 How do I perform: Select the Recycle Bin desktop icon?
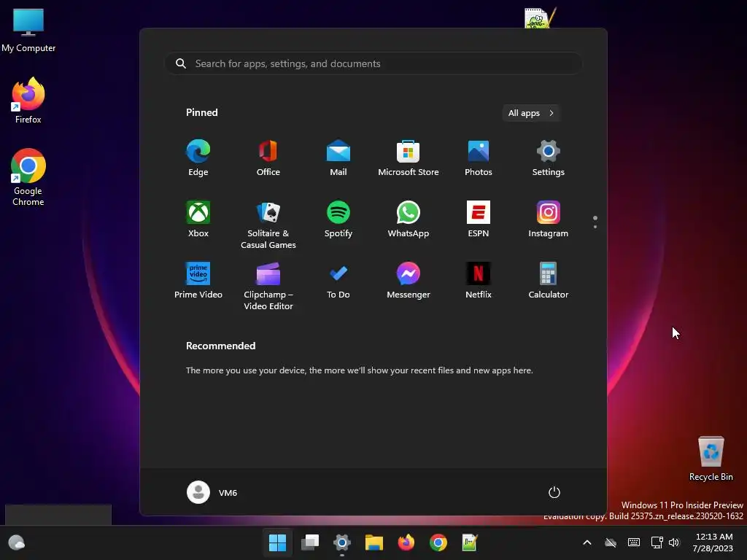coord(711,459)
